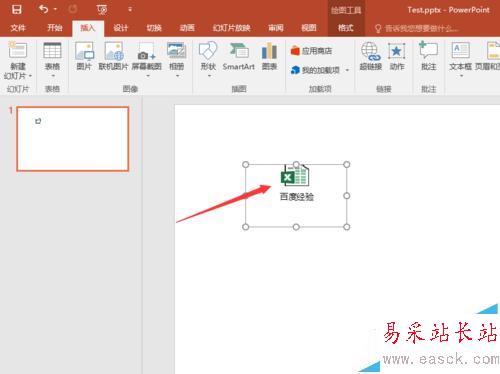Click the right-middle resize handle of object
This screenshot has width=500, height=374.
pos(347,196)
